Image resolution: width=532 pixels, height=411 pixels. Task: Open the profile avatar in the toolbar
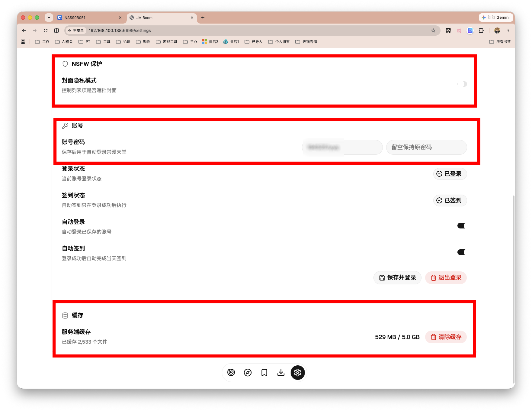coord(497,31)
